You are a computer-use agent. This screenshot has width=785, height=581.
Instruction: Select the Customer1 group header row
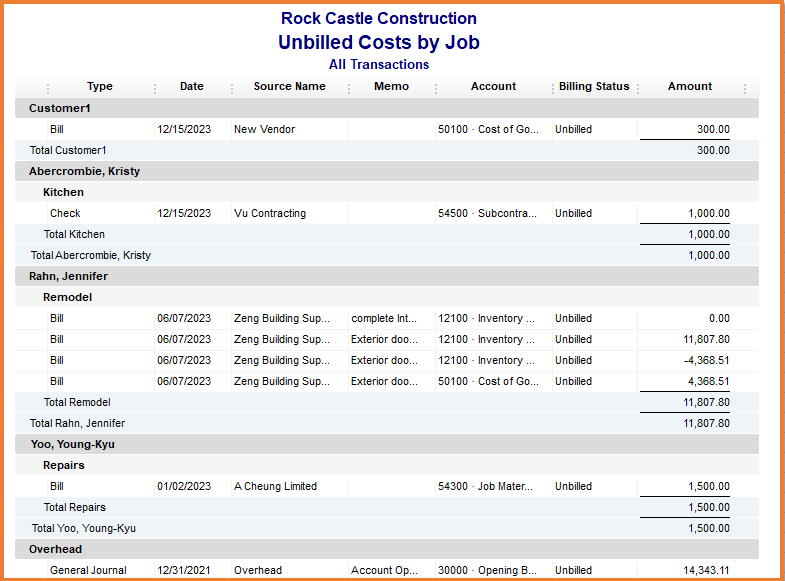point(386,108)
